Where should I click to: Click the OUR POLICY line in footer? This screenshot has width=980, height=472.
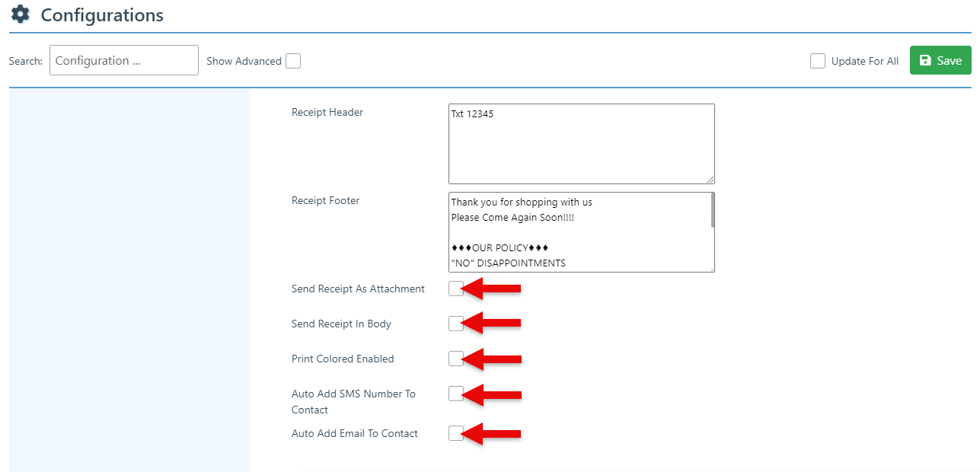[x=500, y=248]
